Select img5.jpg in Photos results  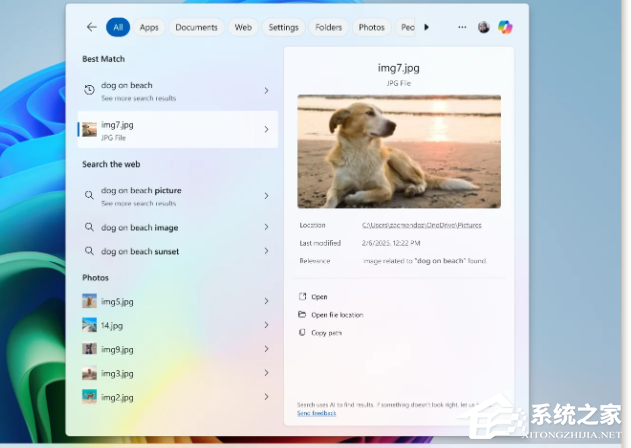(117, 301)
